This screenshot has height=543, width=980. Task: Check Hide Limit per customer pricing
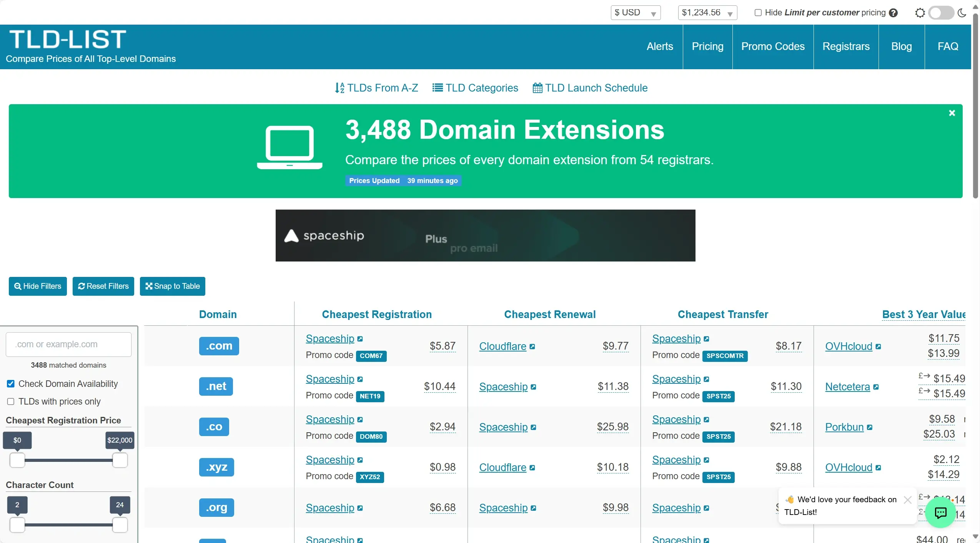tap(758, 13)
